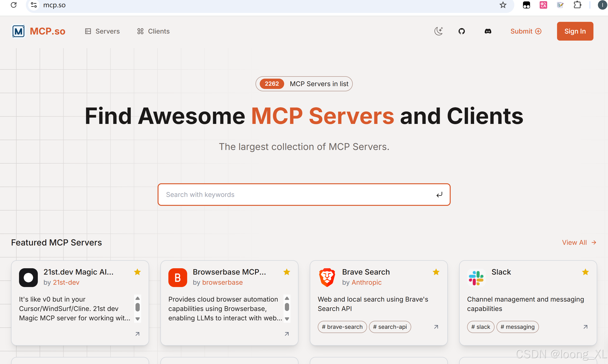The image size is (608, 364).
Task: Open the GitHub icon link
Action: point(461,31)
